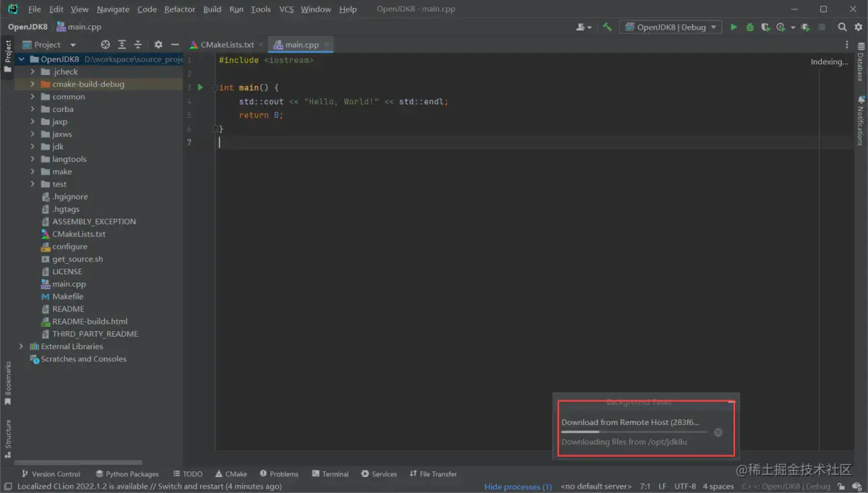868x493 pixels.
Task: Click Collapse All icon in Project panel
Action: pyautogui.click(x=137, y=45)
